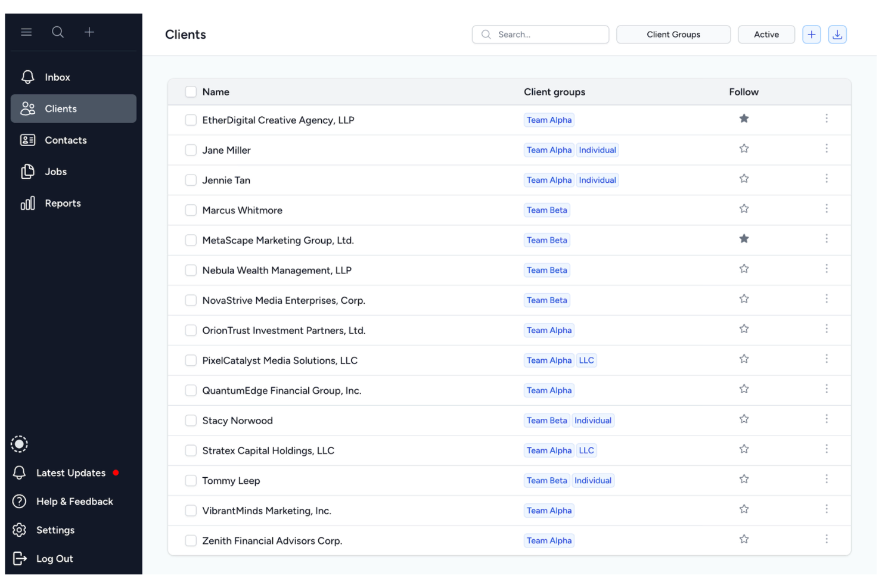Tick the checkbox beside Tommy Leep

(191, 480)
